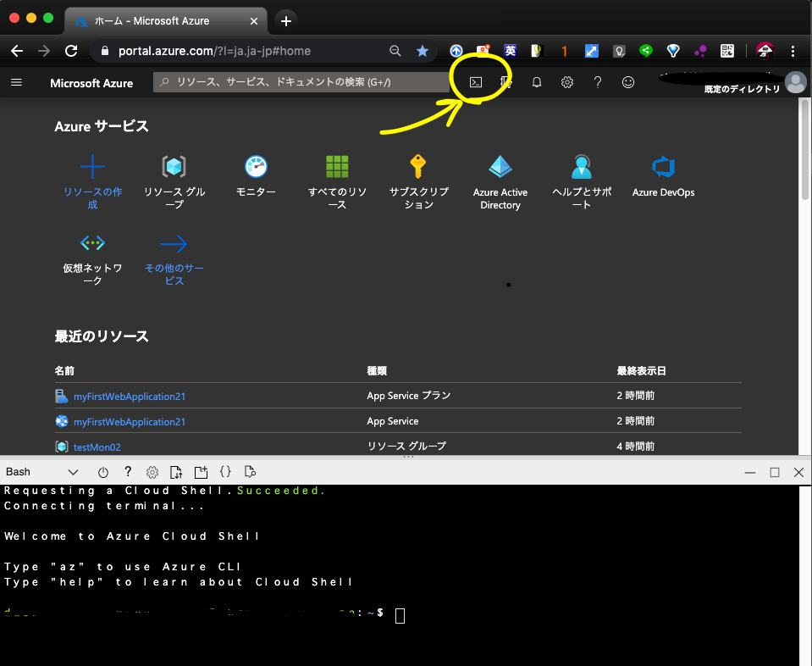Open the upload/download files icon in Cloud Shell
The image size is (812, 666).
click(x=175, y=472)
